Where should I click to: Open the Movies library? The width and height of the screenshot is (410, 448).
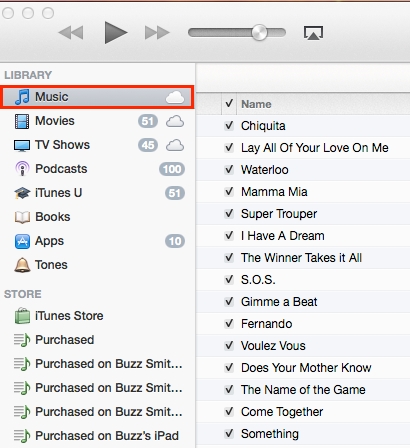(97, 121)
